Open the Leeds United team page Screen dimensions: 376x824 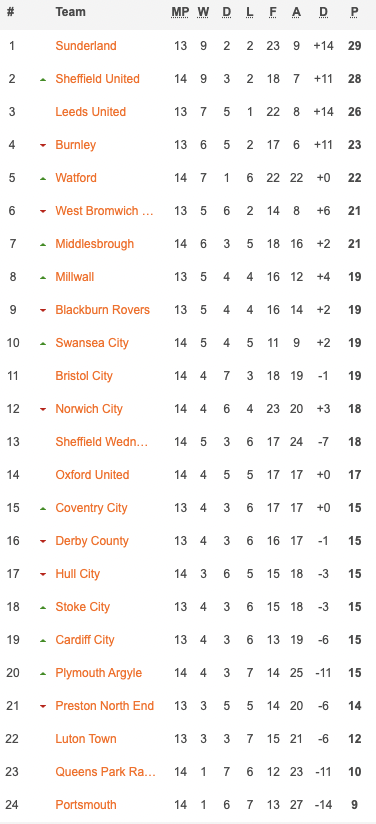(x=90, y=112)
